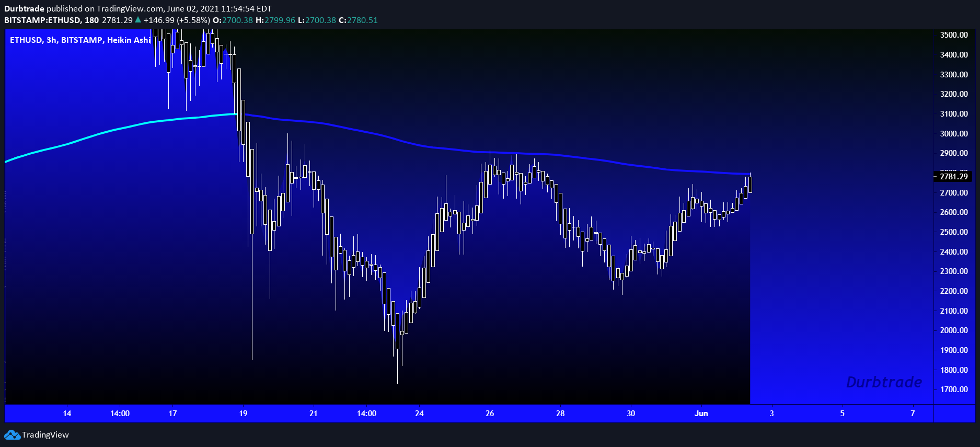Image resolution: width=980 pixels, height=447 pixels.
Task: Click the date label 3 on the time axis
Action: point(772,414)
